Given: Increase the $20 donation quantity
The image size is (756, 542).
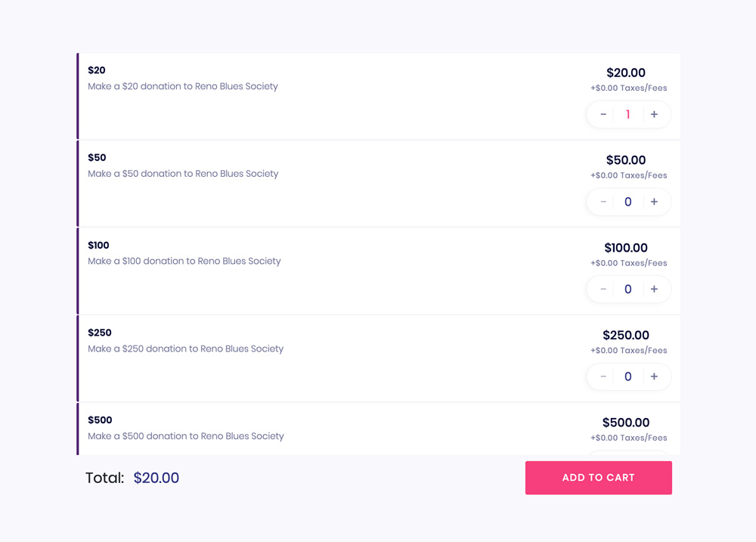Looking at the screenshot, I should click(654, 114).
